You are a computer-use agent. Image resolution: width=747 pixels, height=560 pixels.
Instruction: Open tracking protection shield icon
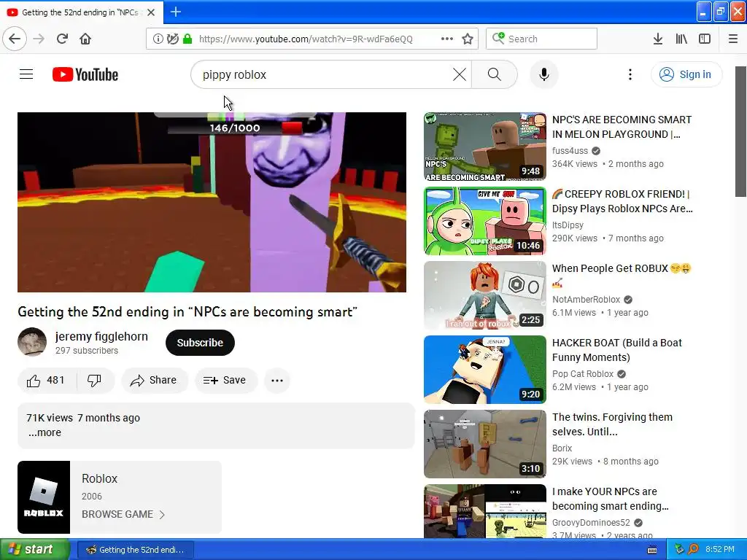tap(172, 39)
